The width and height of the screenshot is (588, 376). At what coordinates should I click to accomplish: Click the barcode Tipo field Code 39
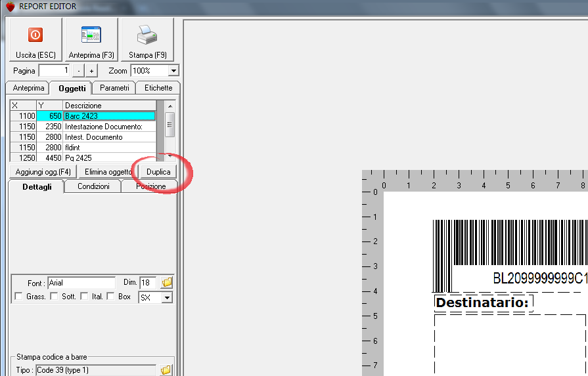96,370
